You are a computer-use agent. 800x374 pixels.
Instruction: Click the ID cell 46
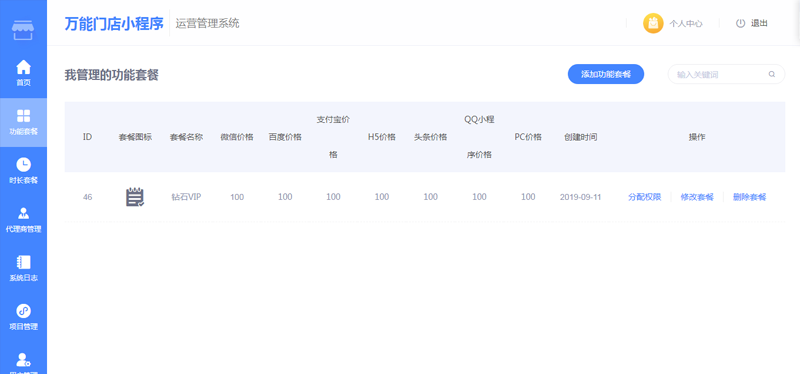pos(87,197)
